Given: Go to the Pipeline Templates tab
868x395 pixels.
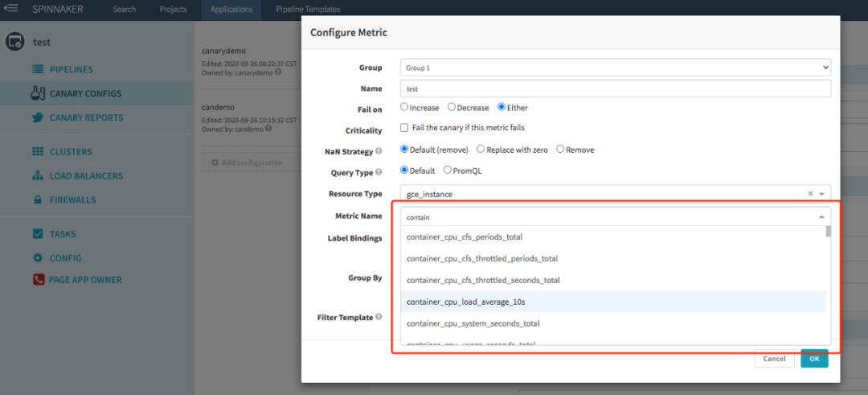Looking at the screenshot, I should [308, 10].
